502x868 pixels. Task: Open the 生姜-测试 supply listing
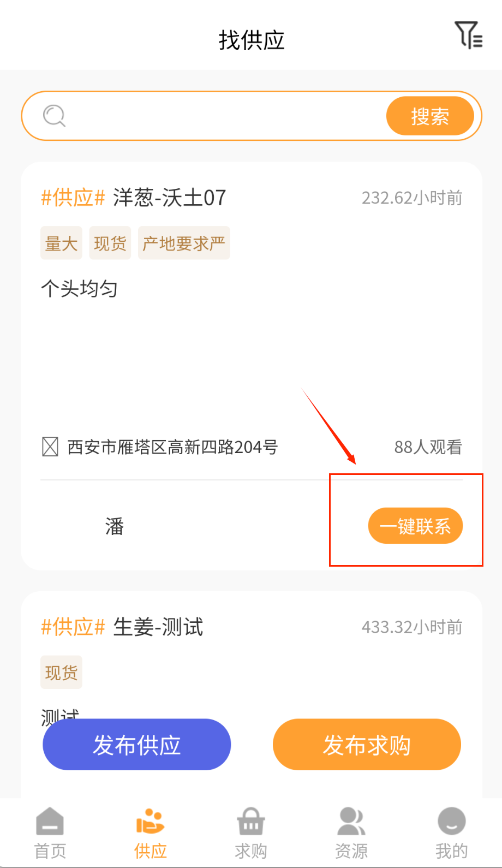(158, 627)
